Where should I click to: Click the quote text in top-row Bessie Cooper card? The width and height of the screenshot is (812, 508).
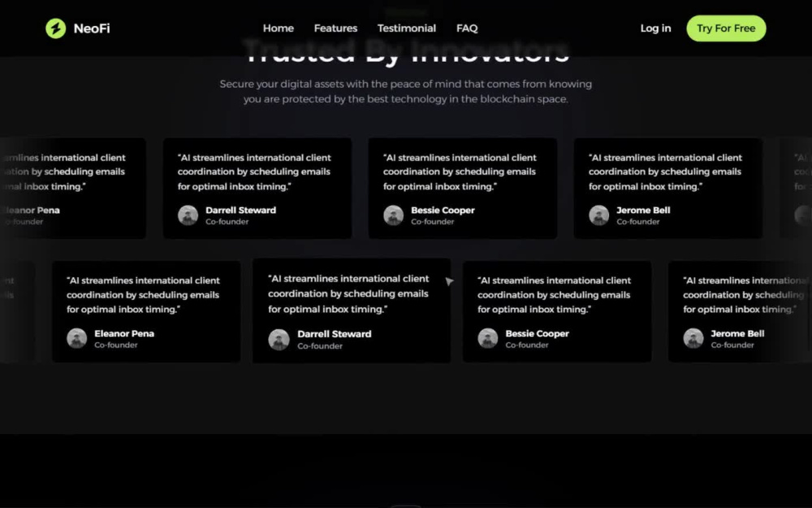coord(460,172)
